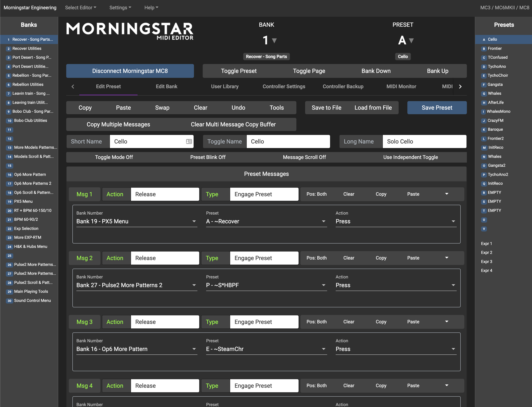Turn on Preset Blink

point(208,157)
